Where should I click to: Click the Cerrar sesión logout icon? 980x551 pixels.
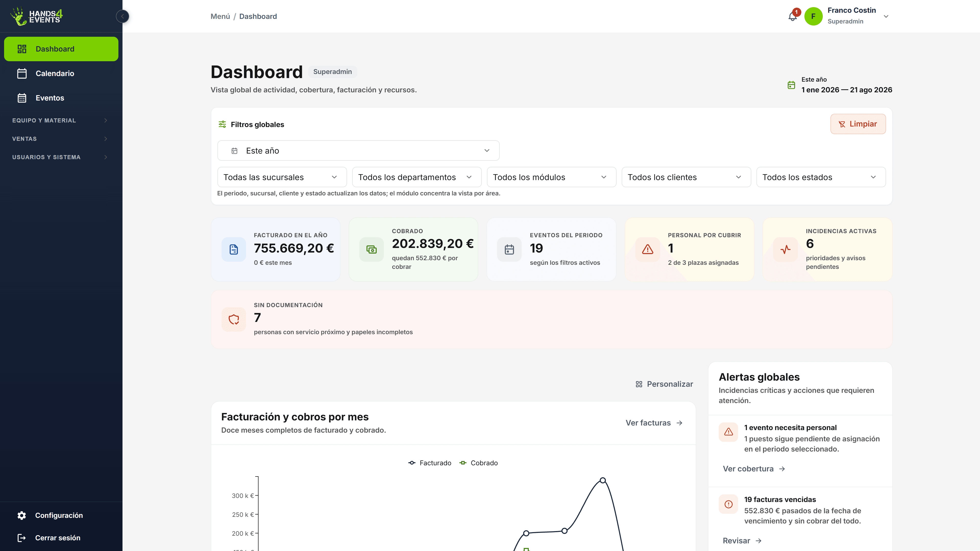pos(22,538)
